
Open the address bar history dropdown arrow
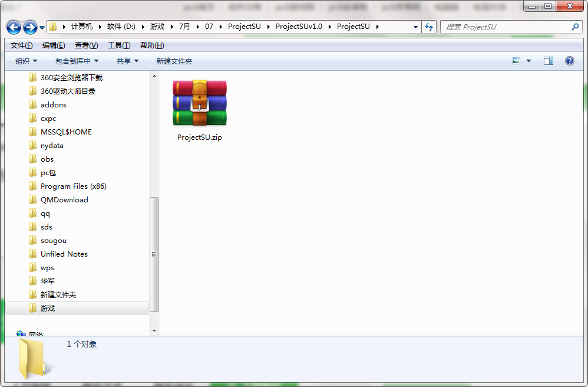(415, 27)
